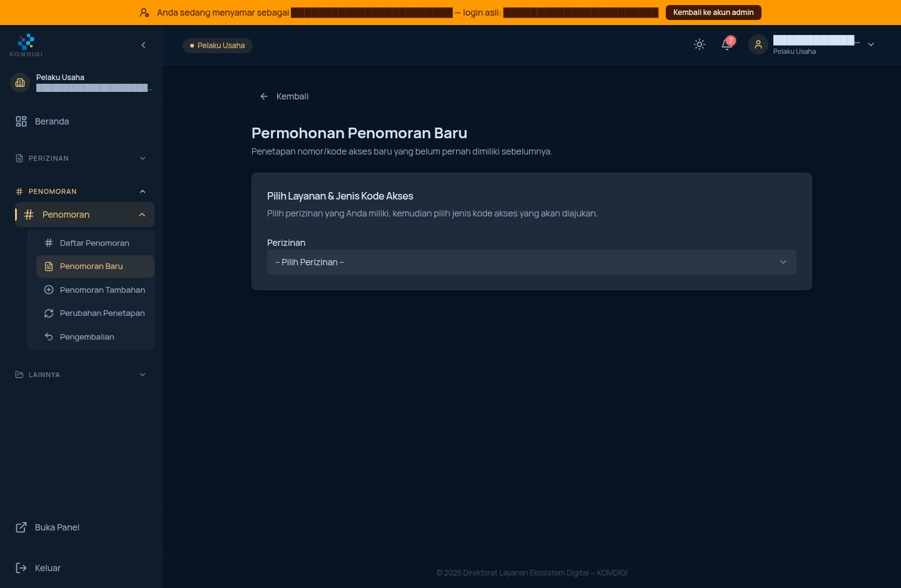Click the Permohonan Penomoran Baru heading
The image size is (901, 588).
pyautogui.click(x=359, y=133)
